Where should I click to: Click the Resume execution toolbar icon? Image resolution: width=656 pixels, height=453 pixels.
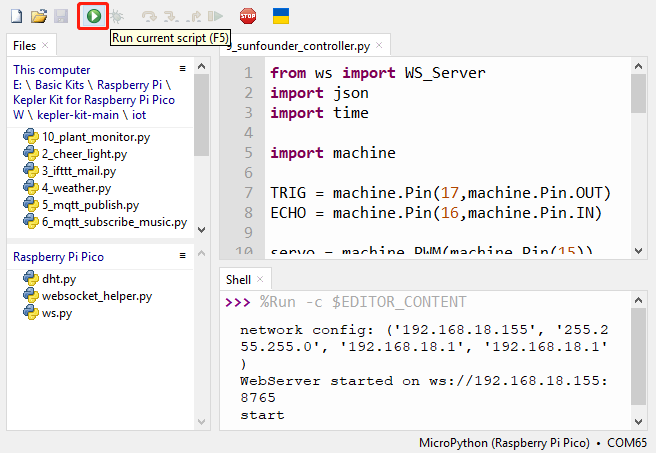point(215,16)
